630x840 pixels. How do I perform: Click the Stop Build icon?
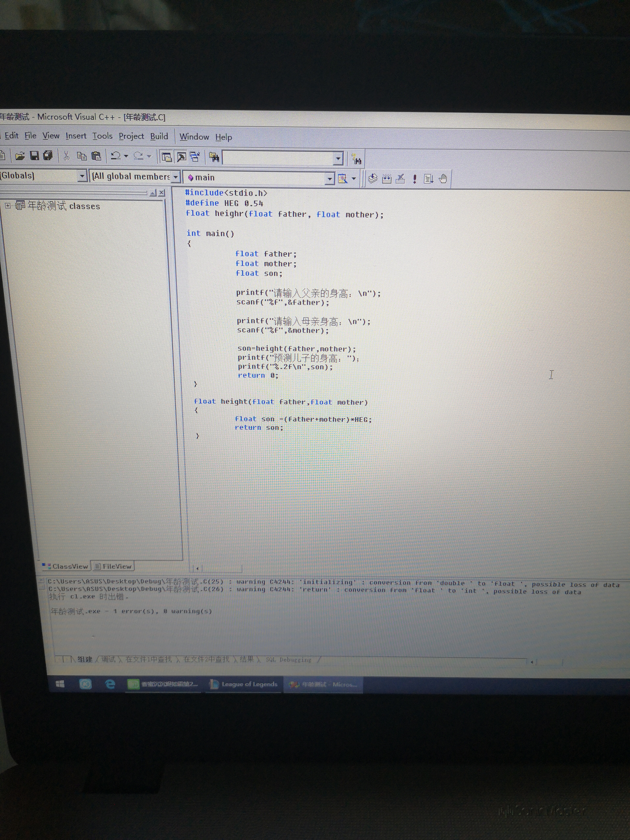point(400,178)
